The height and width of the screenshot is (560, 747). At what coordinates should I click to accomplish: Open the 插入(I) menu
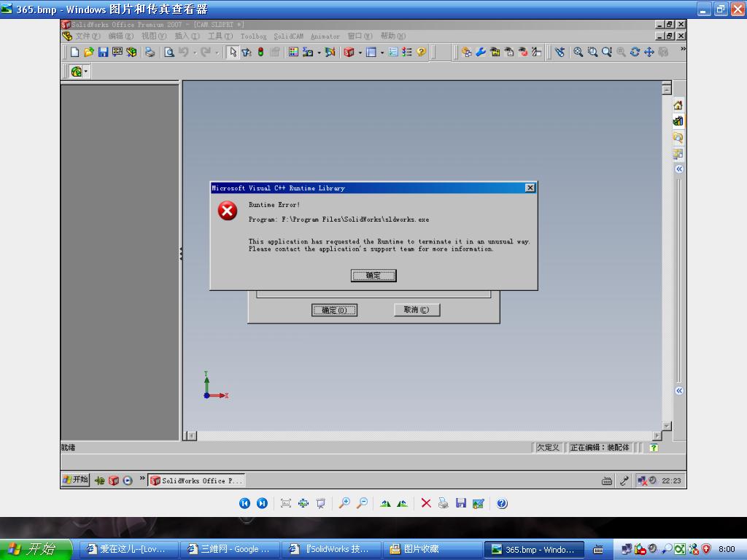coord(187,36)
